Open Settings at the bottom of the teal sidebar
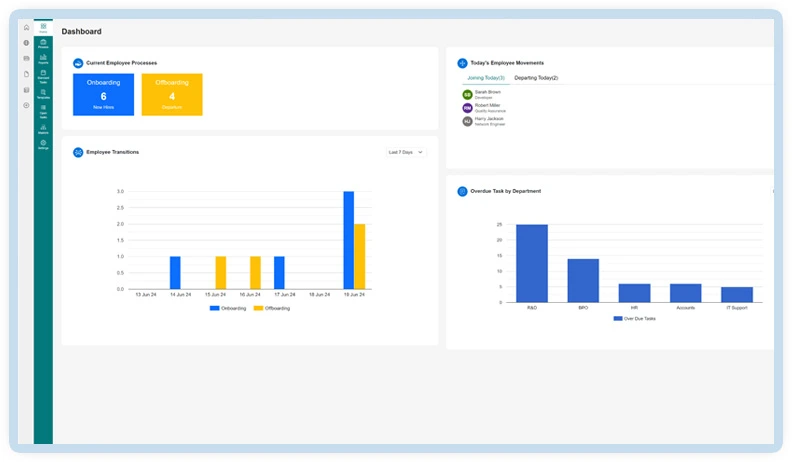792x462 pixels. [43, 144]
